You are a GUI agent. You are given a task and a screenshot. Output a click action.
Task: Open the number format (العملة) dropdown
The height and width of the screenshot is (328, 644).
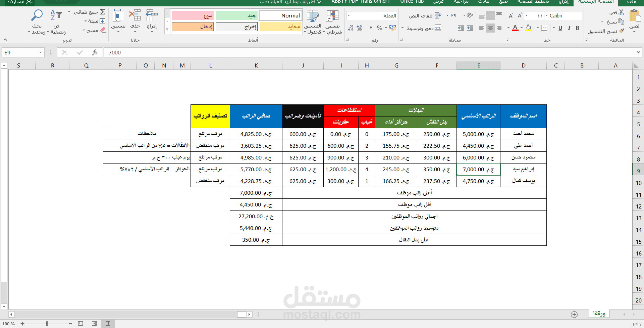pos(349,15)
